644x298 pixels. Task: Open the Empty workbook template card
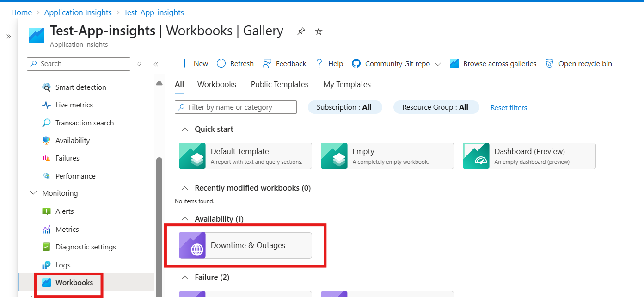tap(387, 156)
